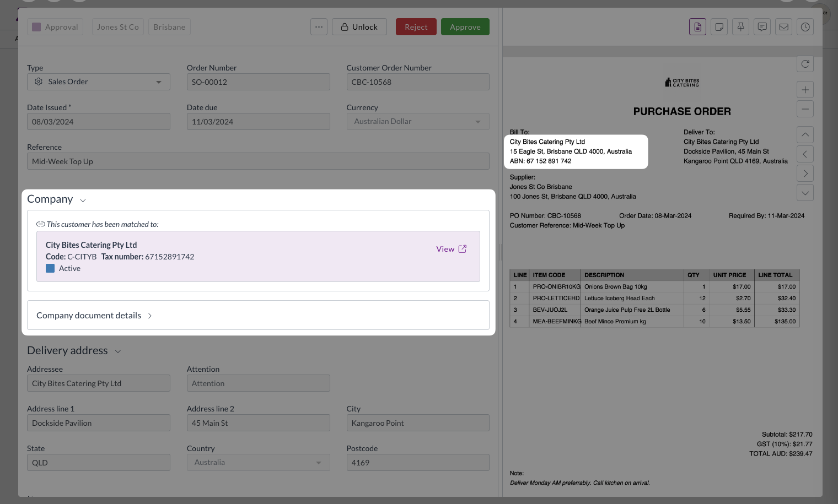Click the Tax number 67152891742 text
Image resolution: width=838 pixels, height=504 pixels.
[148, 257]
